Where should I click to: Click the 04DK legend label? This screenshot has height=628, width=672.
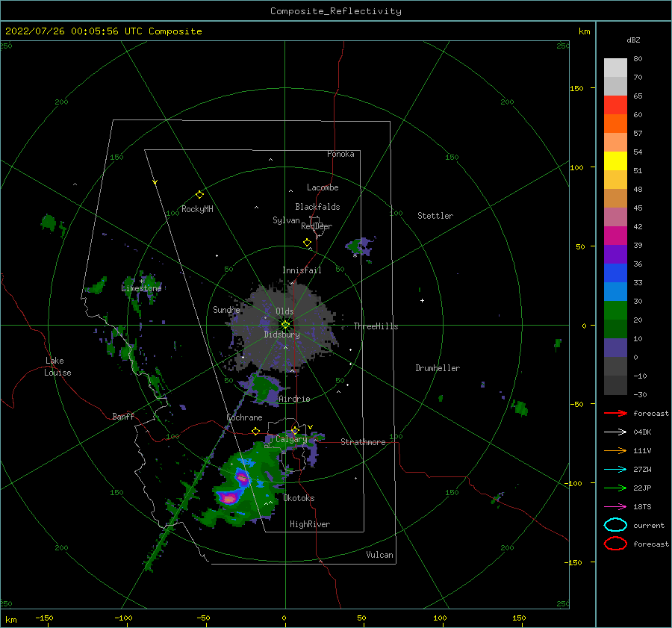pyautogui.click(x=642, y=432)
